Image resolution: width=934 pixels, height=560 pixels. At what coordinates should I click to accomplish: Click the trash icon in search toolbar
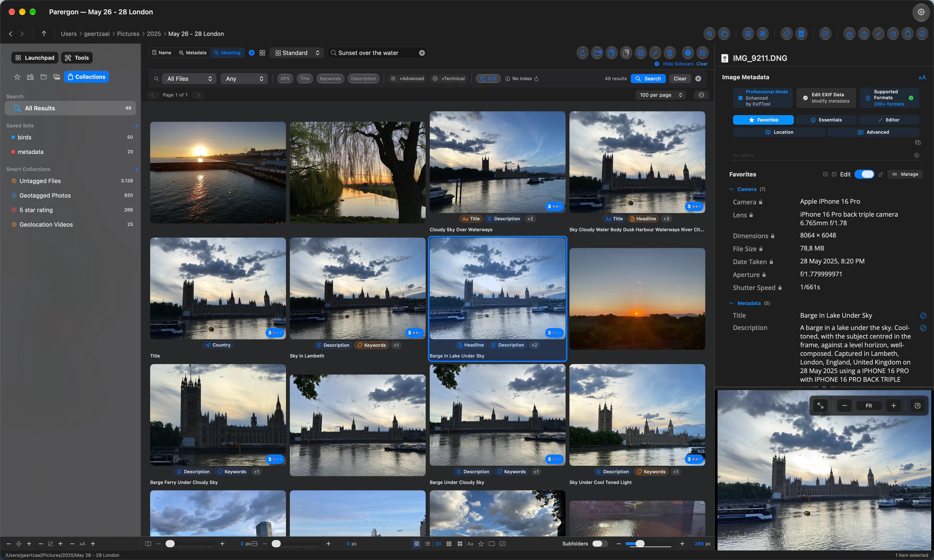click(x=669, y=53)
